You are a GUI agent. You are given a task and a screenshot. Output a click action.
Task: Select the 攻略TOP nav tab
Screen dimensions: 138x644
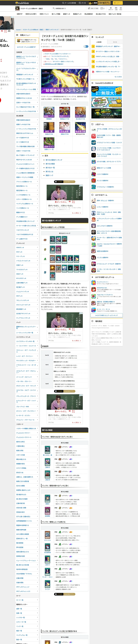[20, 14]
